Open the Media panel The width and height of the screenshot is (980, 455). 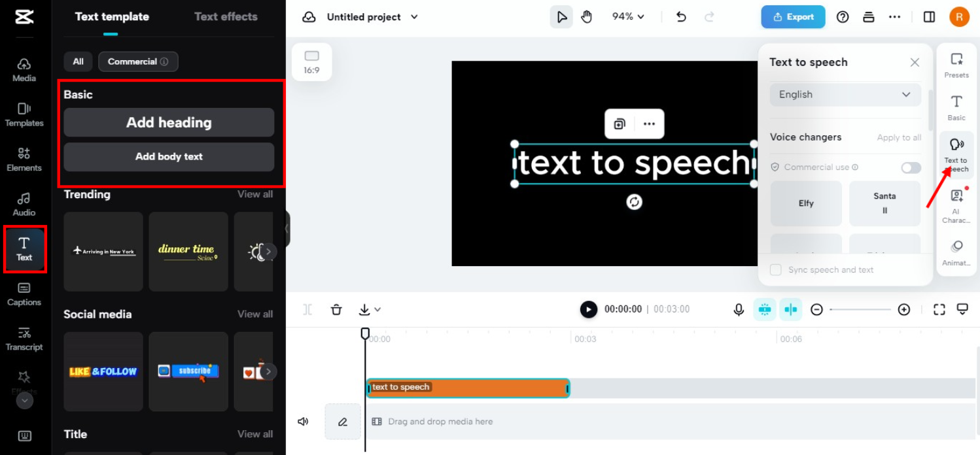pos(24,68)
